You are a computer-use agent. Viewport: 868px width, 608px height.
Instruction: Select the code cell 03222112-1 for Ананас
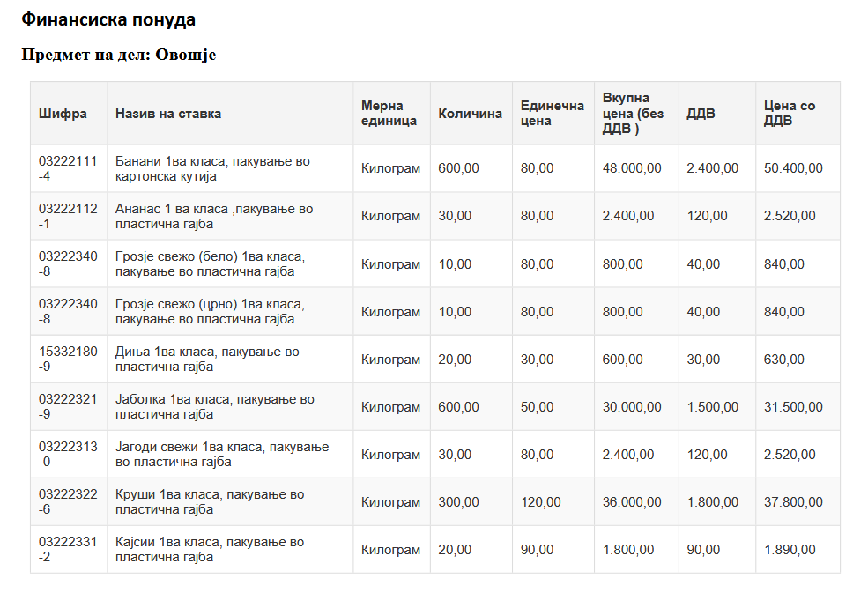[68, 216]
